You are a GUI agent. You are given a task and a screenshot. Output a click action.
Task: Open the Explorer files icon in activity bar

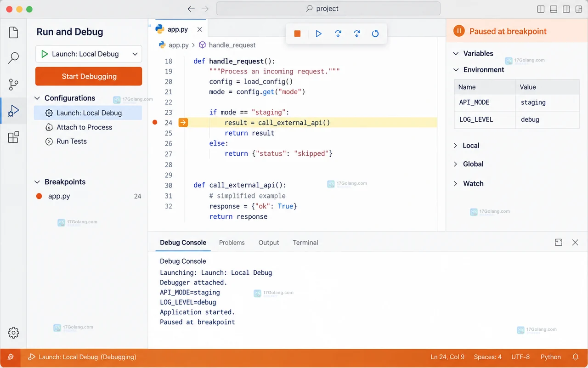point(14,32)
